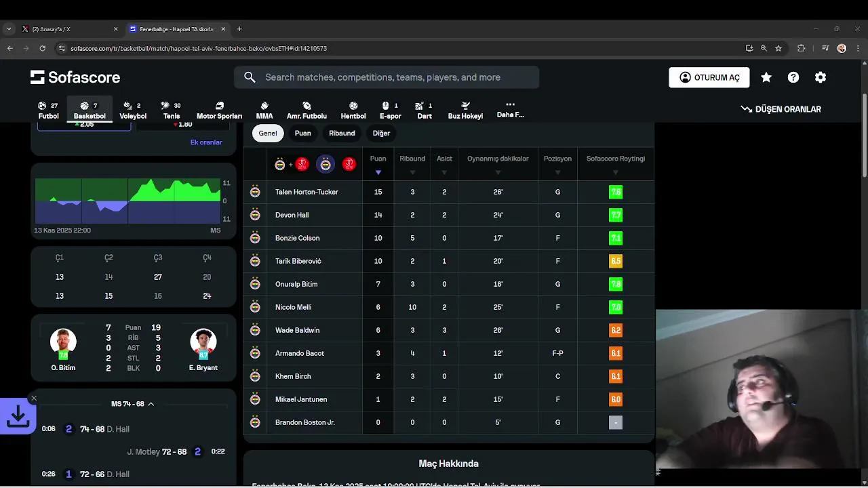Screen dimensions: 868x488
Task: Sort table by Sofascore Reytingi column
Action: point(616,164)
